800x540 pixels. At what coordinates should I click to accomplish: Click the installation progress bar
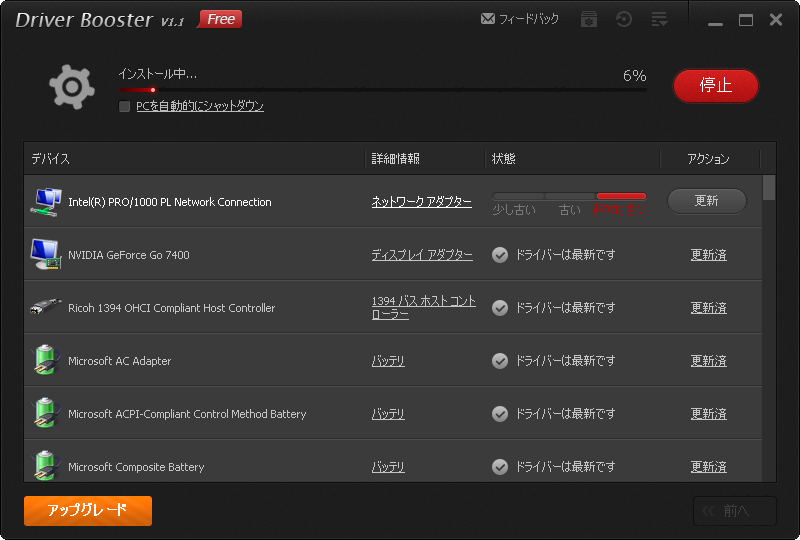pyautogui.click(x=383, y=90)
